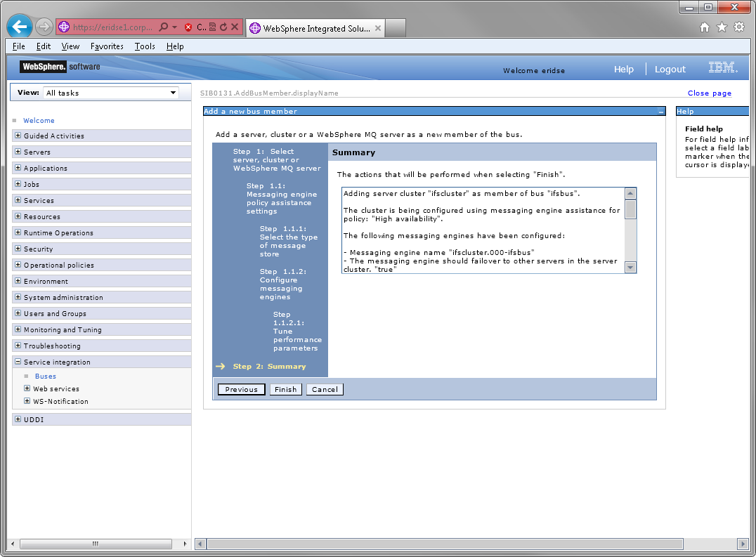This screenshot has height=557, width=756.
Task: Open the Help menu in the menu bar
Action: (175, 46)
